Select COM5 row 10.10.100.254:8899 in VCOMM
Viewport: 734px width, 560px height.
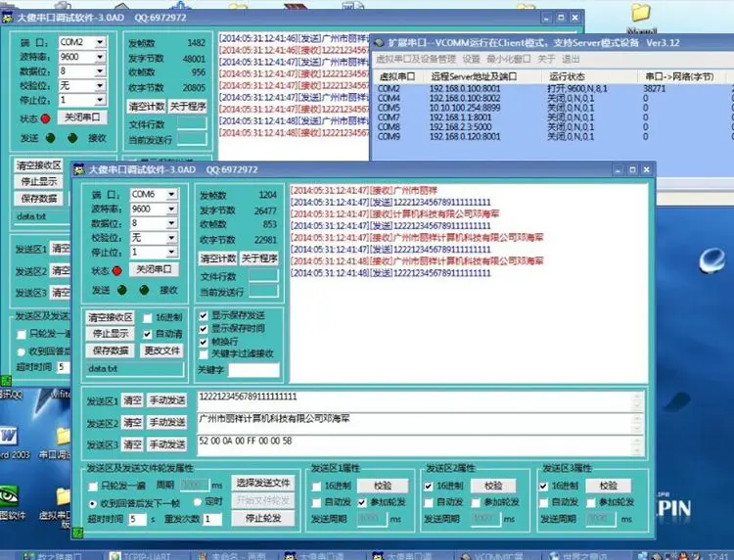[552, 108]
